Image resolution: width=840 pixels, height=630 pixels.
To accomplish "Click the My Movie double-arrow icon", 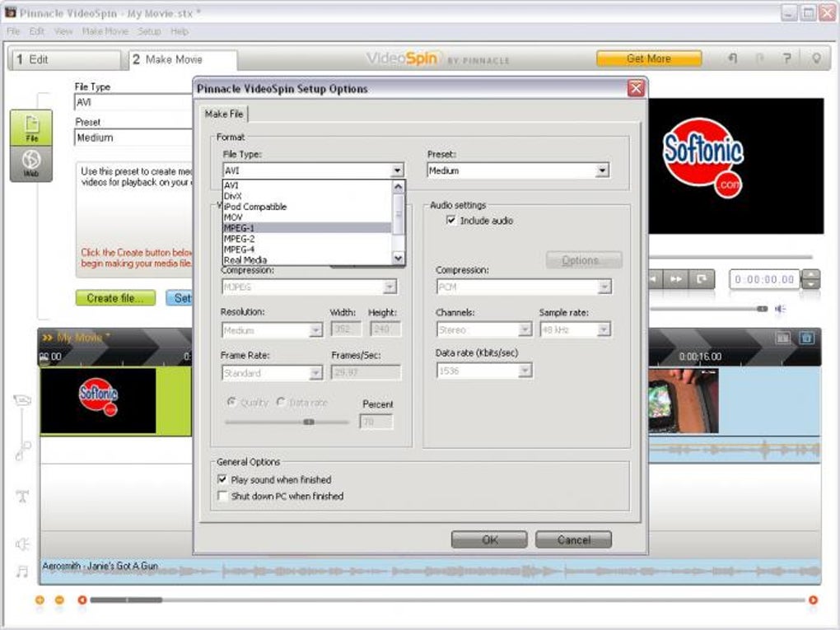I will point(48,338).
